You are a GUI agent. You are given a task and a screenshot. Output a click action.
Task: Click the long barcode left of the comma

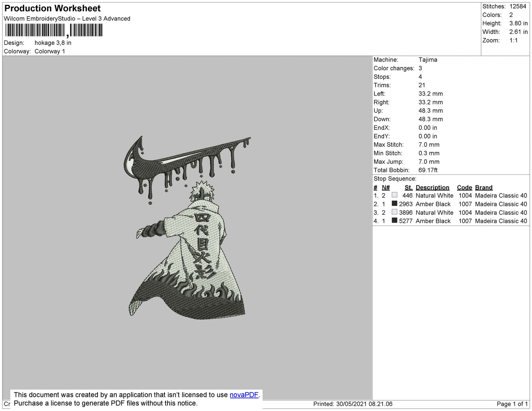35,30
